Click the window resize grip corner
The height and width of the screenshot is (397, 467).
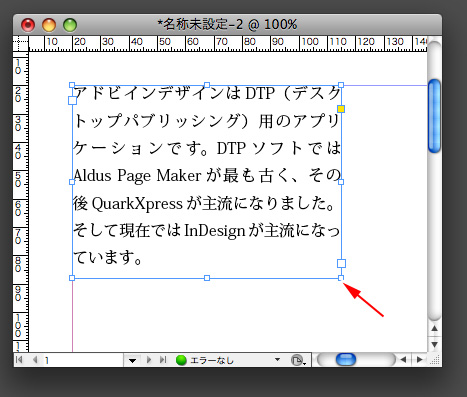click(435, 360)
